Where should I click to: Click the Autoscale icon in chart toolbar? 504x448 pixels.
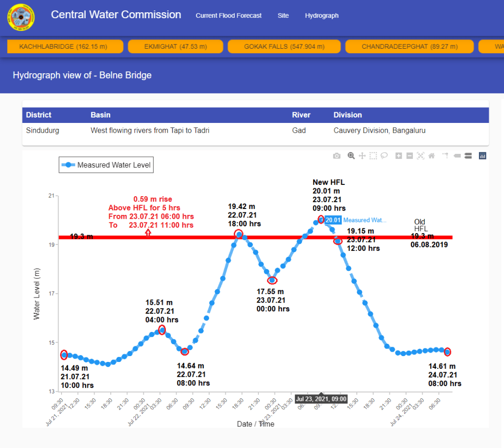420,156
